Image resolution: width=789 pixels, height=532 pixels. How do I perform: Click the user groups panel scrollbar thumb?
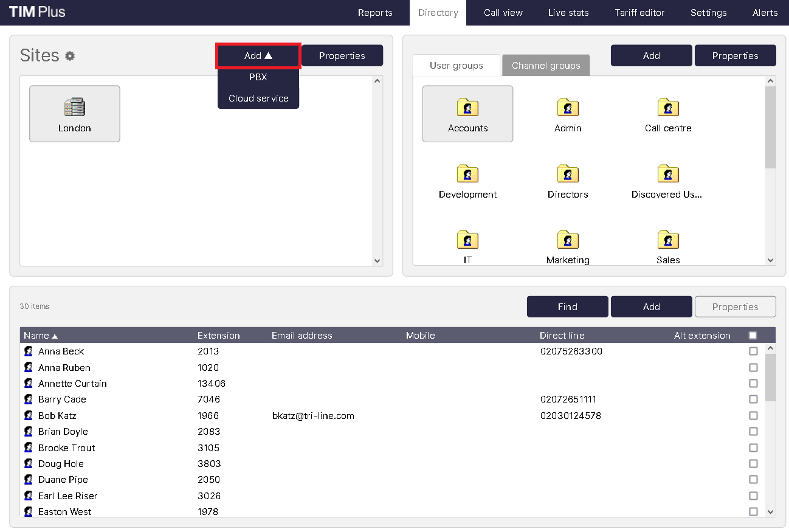click(x=770, y=126)
